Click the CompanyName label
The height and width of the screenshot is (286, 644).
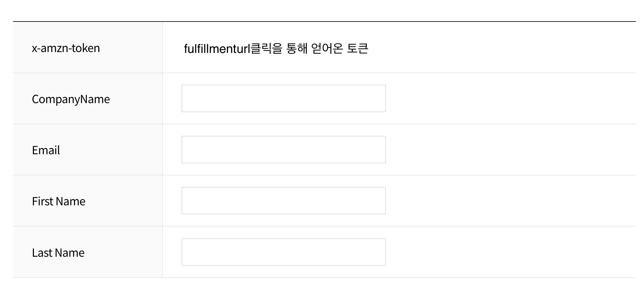pyautogui.click(x=71, y=99)
